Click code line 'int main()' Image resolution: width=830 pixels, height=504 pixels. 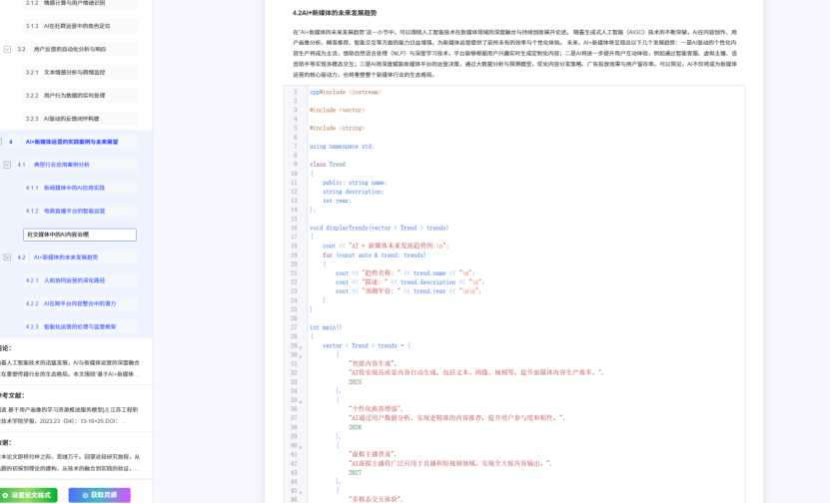(325, 327)
